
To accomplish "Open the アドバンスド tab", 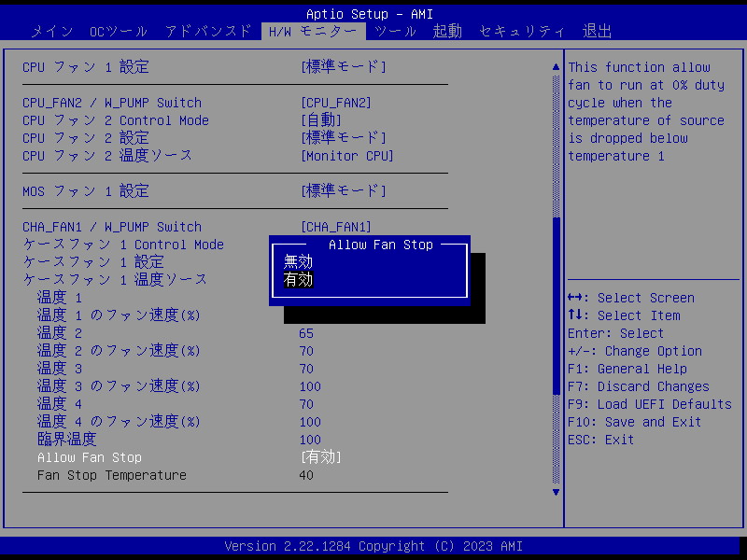I will click(x=208, y=32).
